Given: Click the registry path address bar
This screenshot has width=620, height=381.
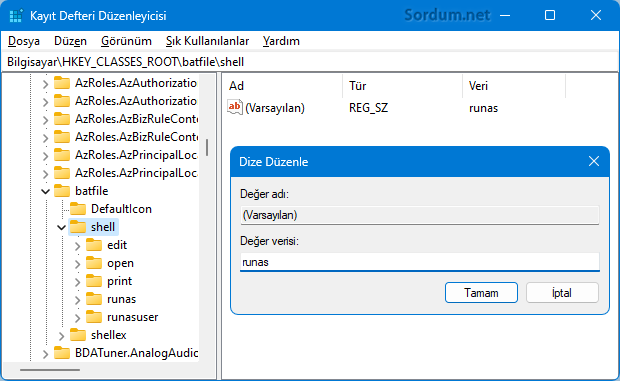Looking at the screenshot, I should point(310,62).
